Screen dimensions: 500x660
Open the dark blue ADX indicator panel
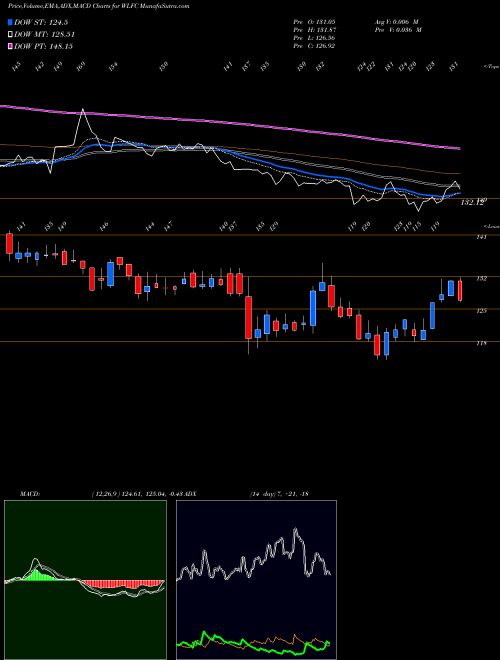click(x=256, y=580)
